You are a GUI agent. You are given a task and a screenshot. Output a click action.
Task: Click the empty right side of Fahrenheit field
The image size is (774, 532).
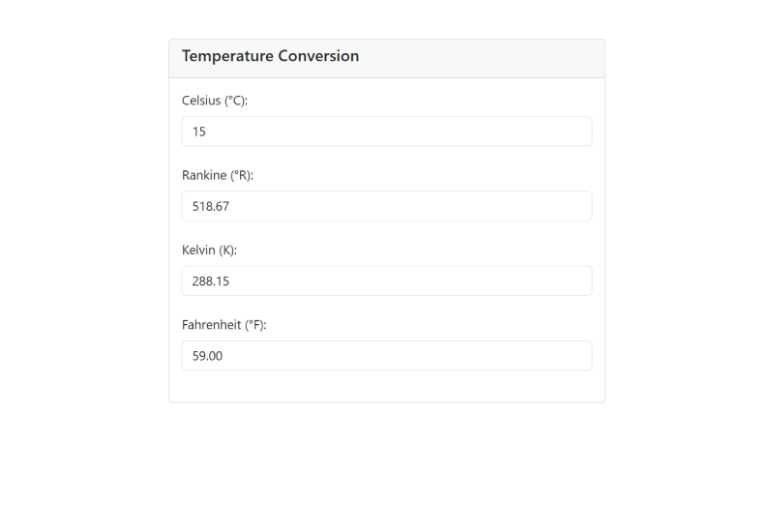pyautogui.click(x=522, y=355)
